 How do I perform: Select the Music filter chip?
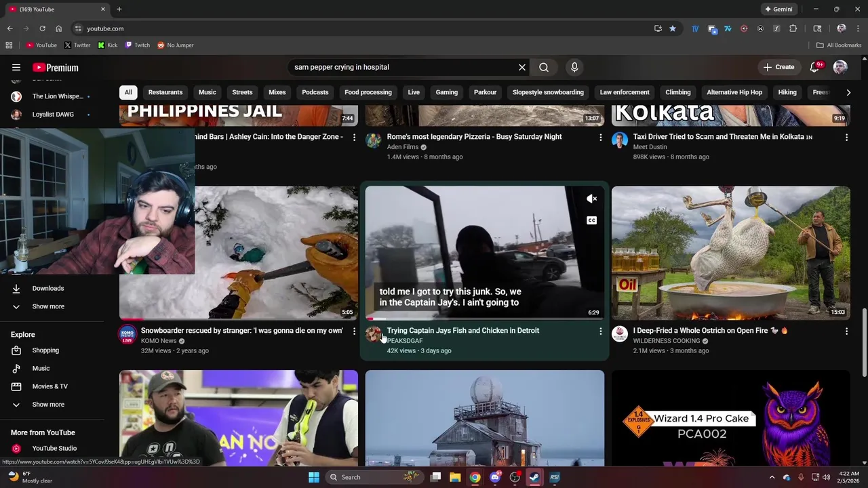(208, 92)
